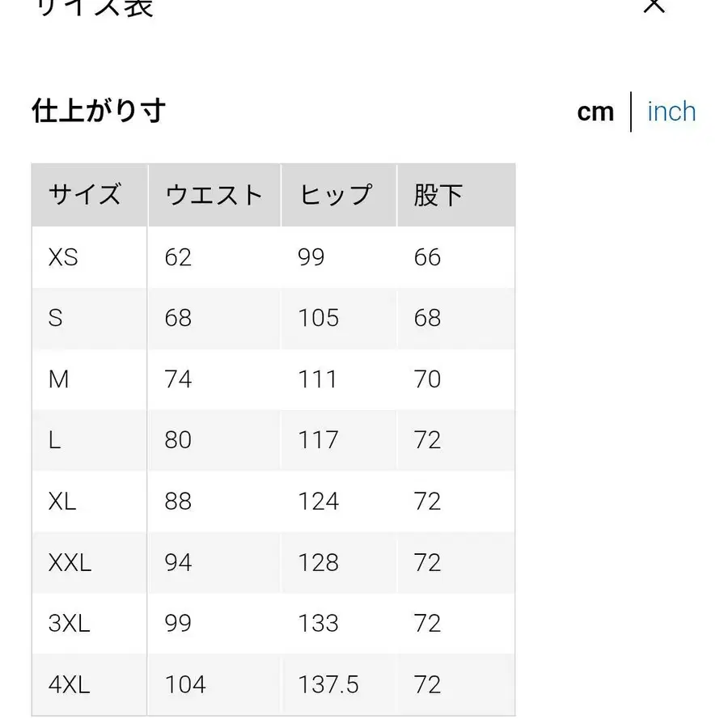Screen dimensions: 728x728
Task: Click the L size label
Action: point(53,439)
